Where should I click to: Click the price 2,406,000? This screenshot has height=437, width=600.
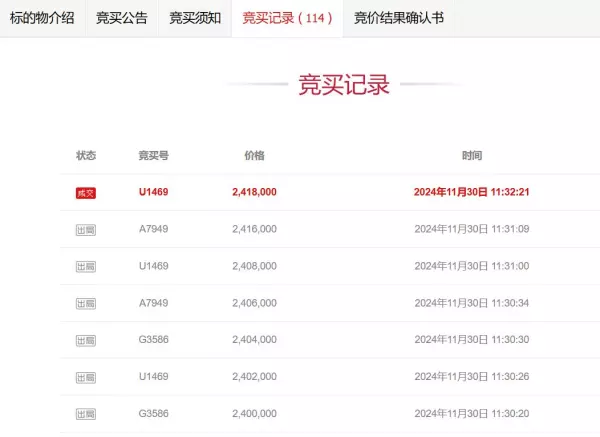(254, 303)
